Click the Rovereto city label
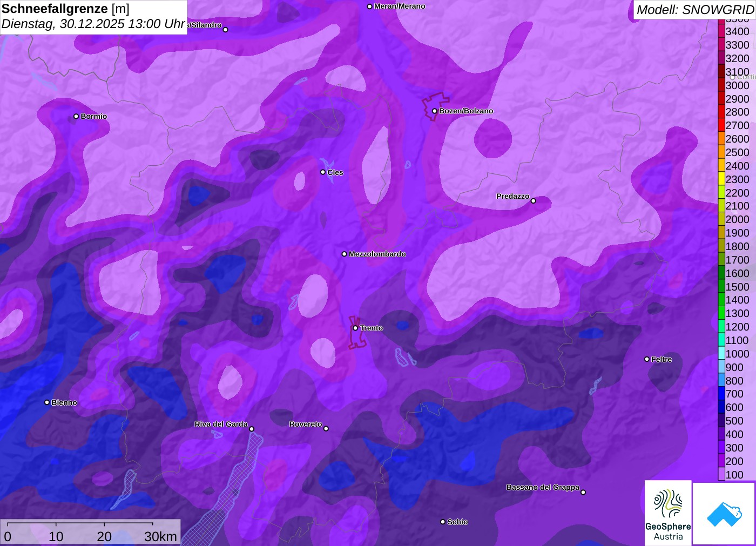This screenshot has height=546, width=756. coord(305,424)
